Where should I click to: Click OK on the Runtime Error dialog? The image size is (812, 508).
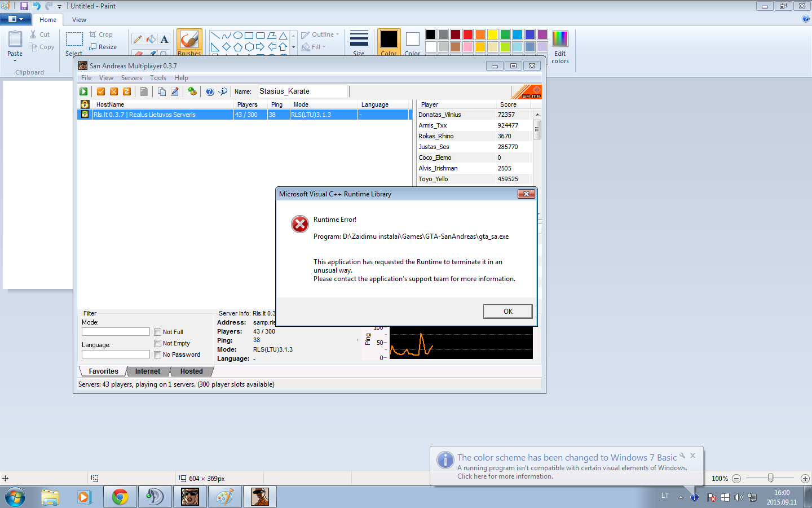coord(508,312)
